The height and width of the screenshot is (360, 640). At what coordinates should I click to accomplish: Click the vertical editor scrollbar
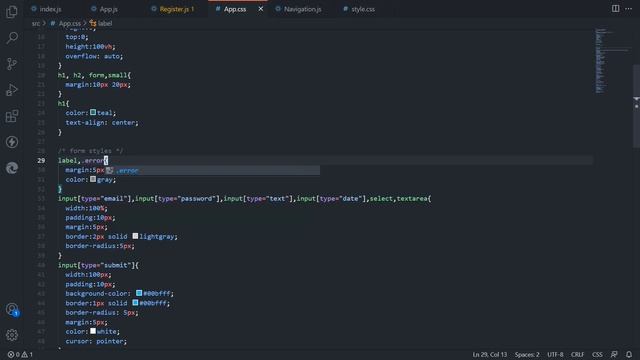[636, 106]
